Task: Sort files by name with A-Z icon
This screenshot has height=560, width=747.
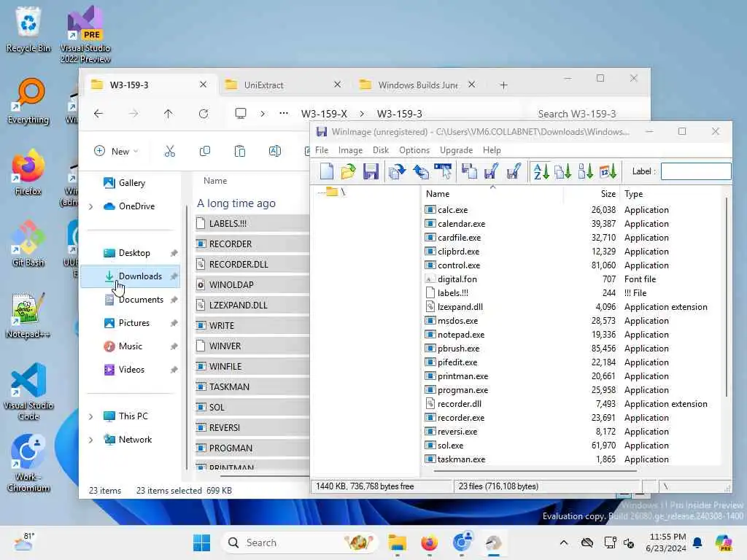Action: [541, 171]
